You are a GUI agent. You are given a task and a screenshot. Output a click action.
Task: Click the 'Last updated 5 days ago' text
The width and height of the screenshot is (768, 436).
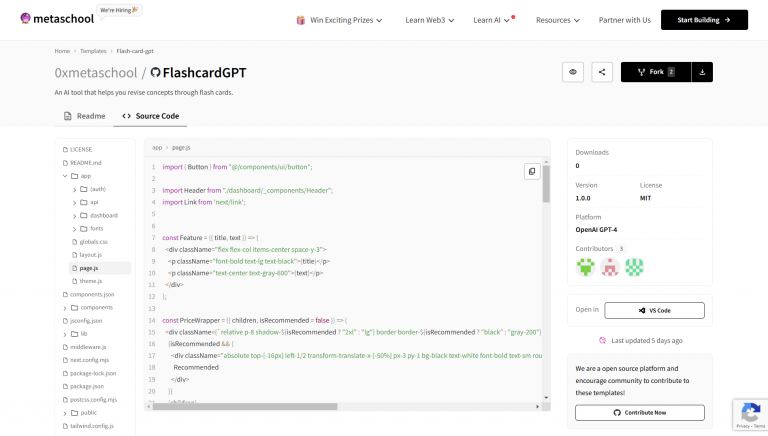click(647, 340)
